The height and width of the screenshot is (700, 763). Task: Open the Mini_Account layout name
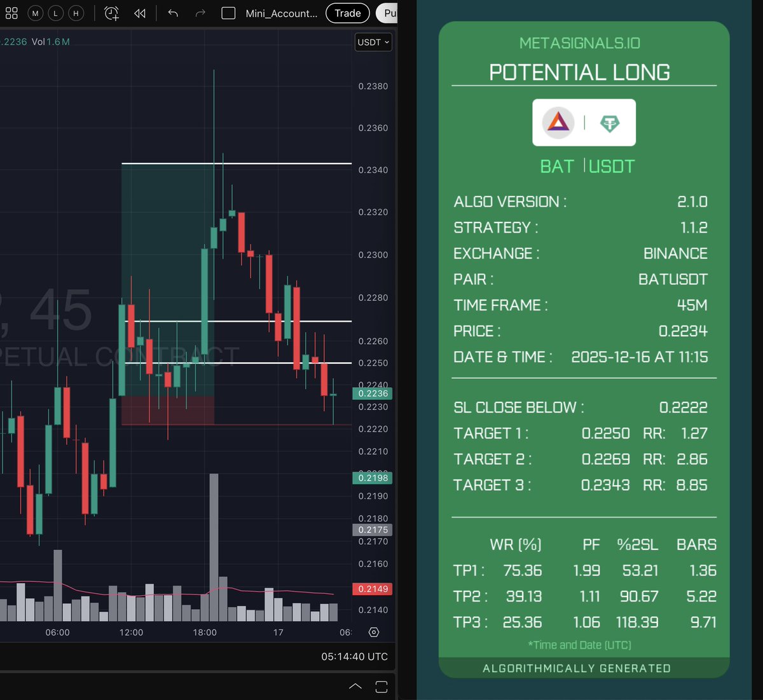click(282, 13)
